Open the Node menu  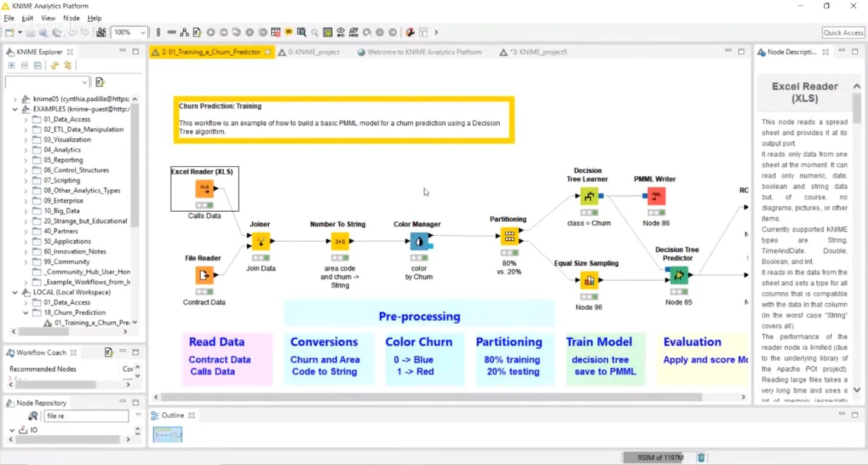point(72,18)
